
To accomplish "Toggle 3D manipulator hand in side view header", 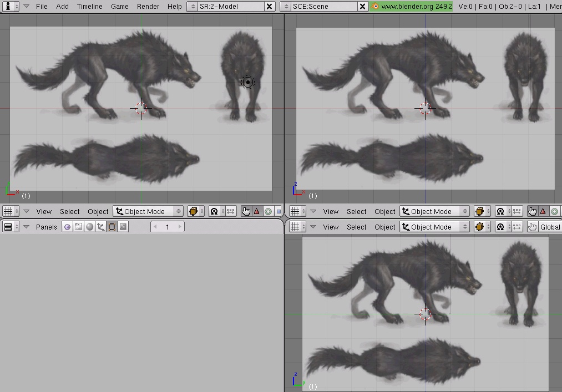I will pos(532,227).
